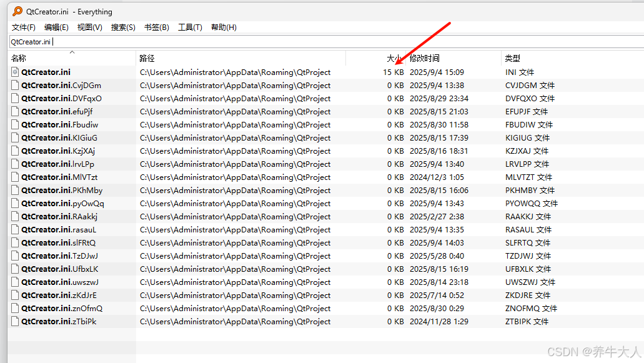644x363 pixels.
Task: Click the file icon of QtCreator.ini.DVFqxO
Action: pyautogui.click(x=15, y=99)
